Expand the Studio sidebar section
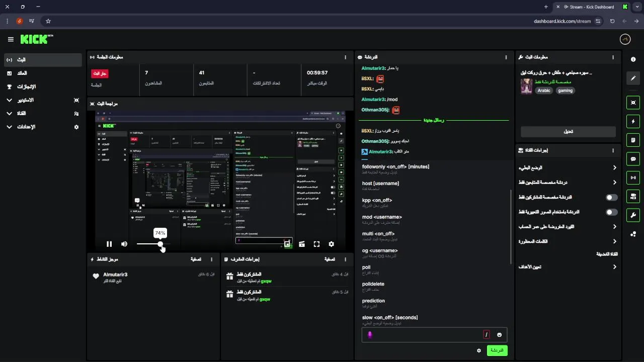This screenshot has width=644, height=362. [43, 100]
